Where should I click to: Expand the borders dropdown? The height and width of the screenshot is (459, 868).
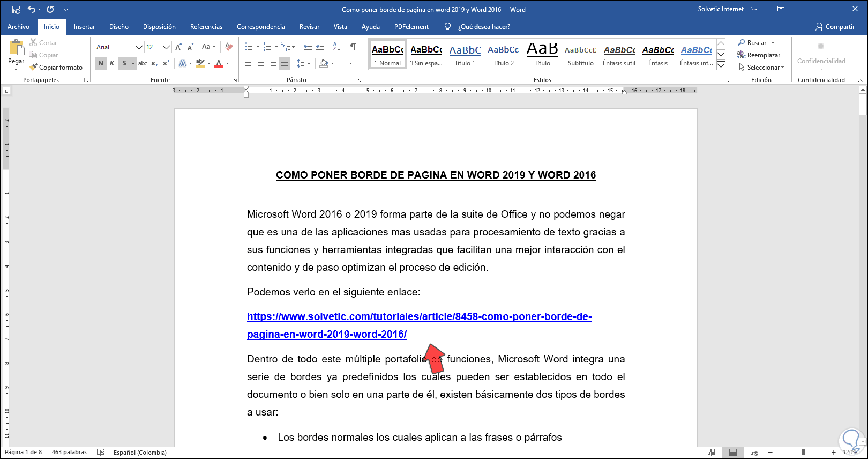(x=351, y=63)
